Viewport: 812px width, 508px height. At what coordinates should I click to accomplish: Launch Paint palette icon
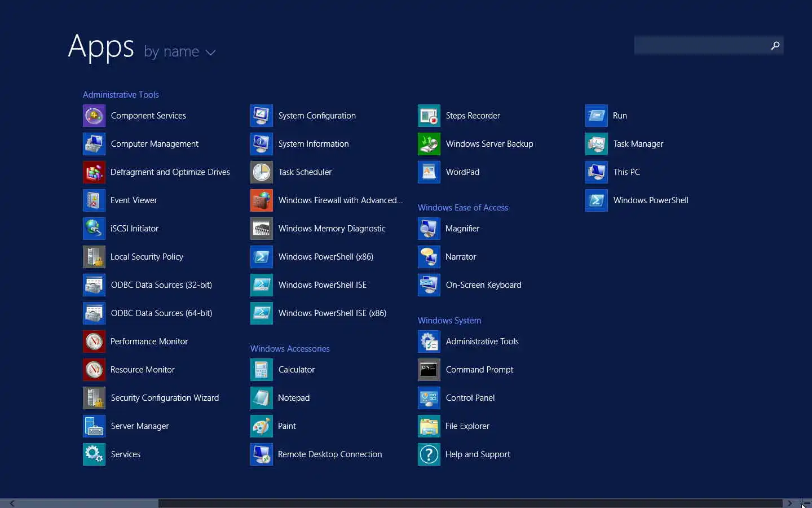(261, 426)
